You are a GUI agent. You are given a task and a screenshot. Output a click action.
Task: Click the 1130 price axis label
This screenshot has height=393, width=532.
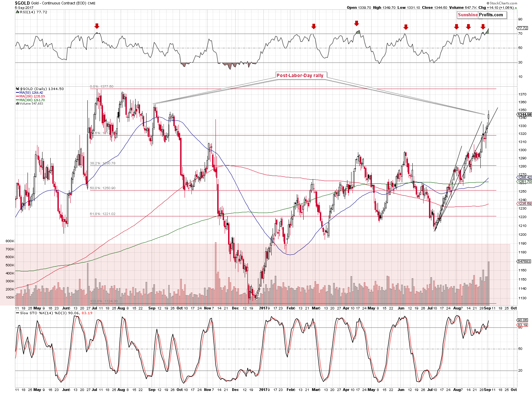click(x=523, y=298)
